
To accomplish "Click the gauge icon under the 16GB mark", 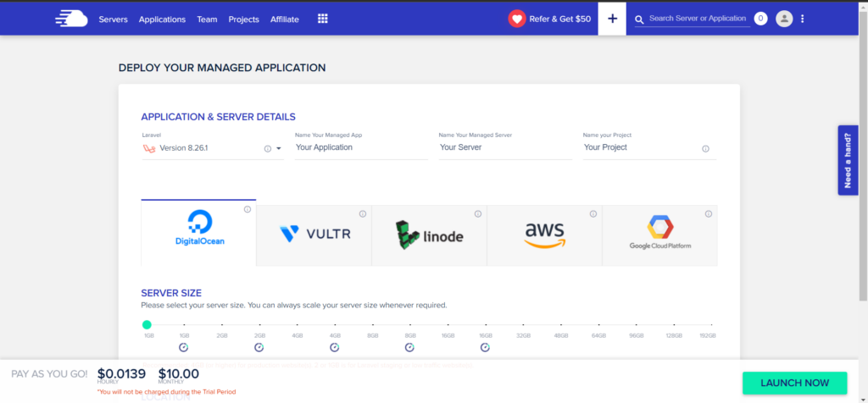I will (x=485, y=347).
